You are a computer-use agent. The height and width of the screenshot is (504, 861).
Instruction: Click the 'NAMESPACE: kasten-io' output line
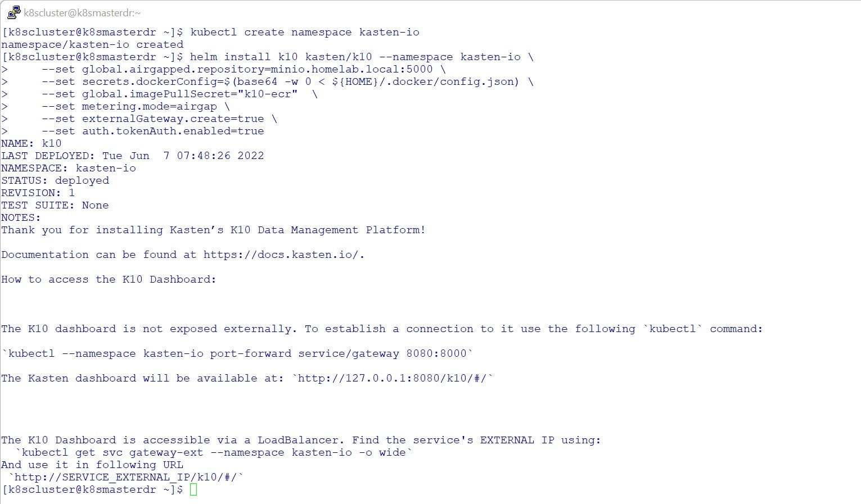69,168
